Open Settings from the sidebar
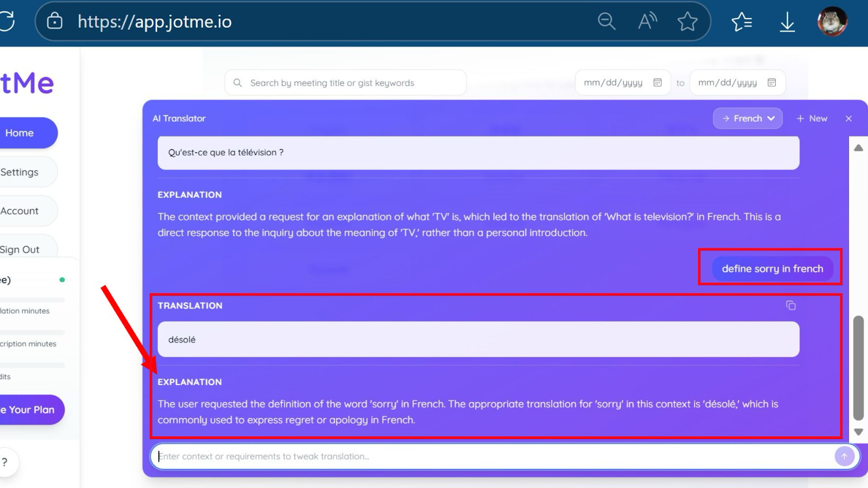Screen dimensions: 868x488 click(x=20, y=172)
